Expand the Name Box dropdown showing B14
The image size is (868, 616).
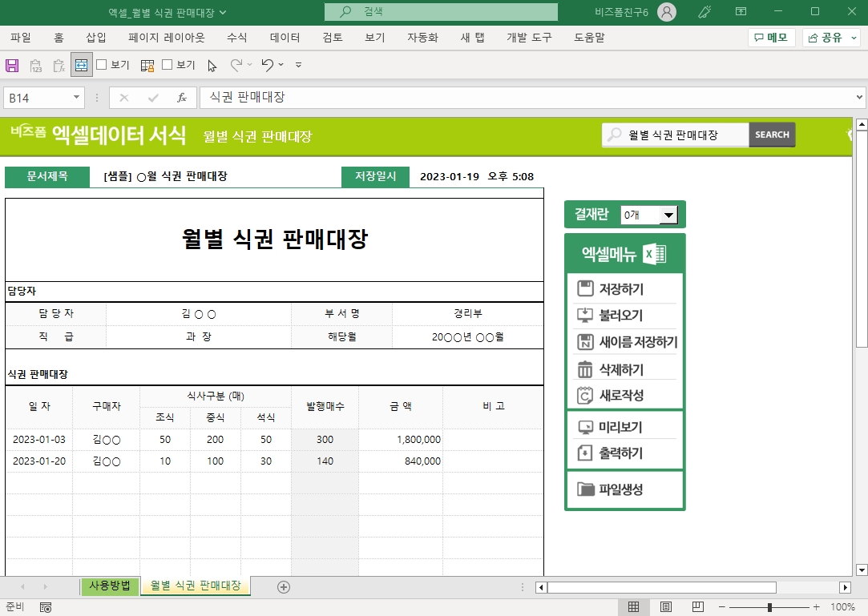[77, 98]
